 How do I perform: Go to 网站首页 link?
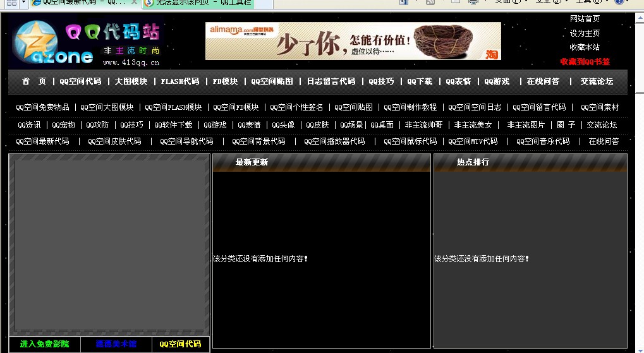tap(585, 19)
